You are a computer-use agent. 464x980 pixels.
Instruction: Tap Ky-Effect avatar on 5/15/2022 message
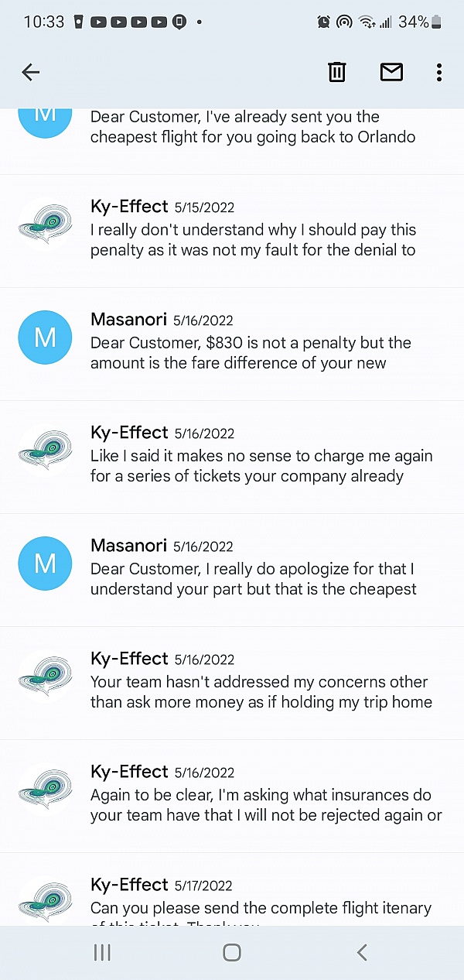[x=45, y=225]
